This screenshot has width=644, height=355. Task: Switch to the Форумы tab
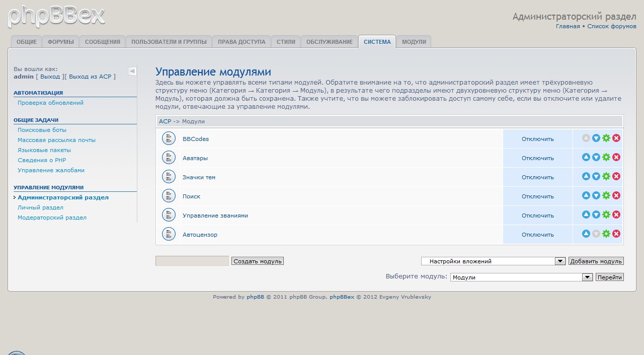61,42
